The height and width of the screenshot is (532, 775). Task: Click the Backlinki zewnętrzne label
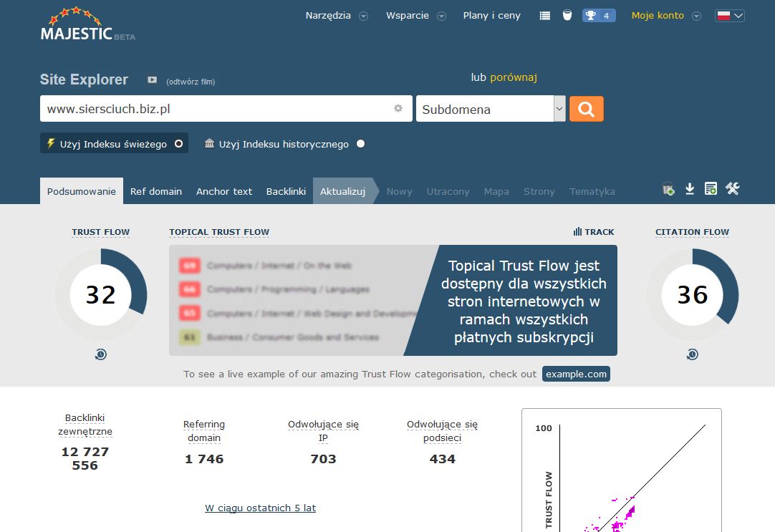(x=85, y=425)
